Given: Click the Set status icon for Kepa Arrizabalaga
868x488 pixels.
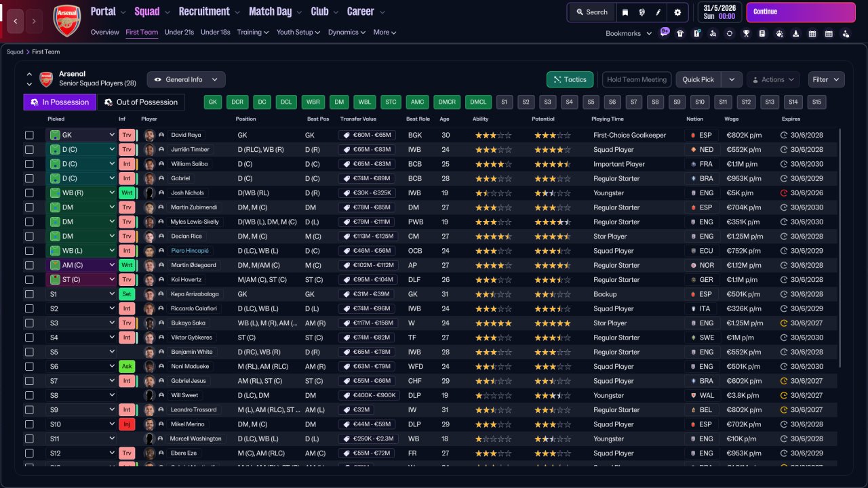Looking at the screenshot, I should coord(126,294).
